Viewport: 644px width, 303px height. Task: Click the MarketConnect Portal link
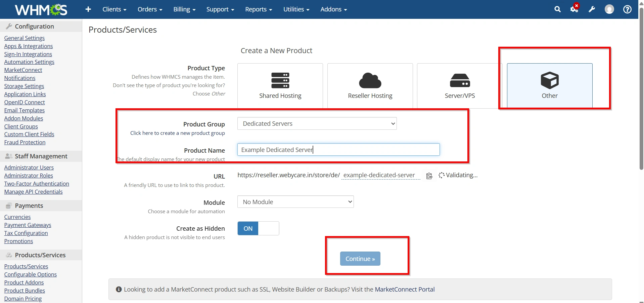tap(405, 289)
